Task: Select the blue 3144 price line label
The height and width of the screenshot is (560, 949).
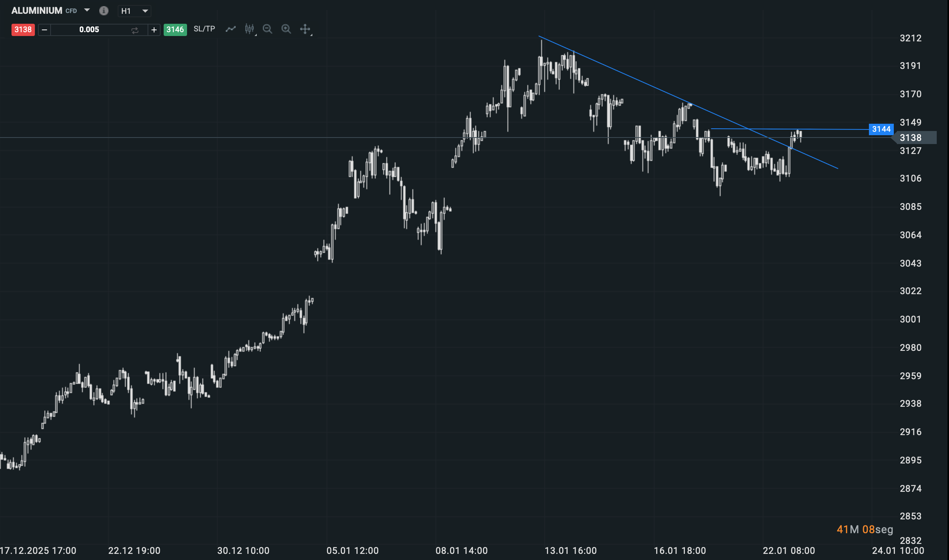Action: (881, 129)
